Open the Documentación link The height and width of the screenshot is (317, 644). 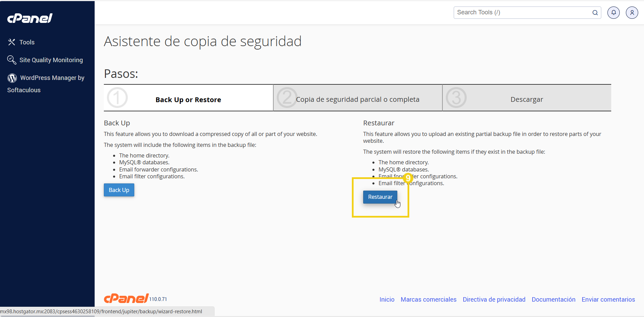point(553,299)
